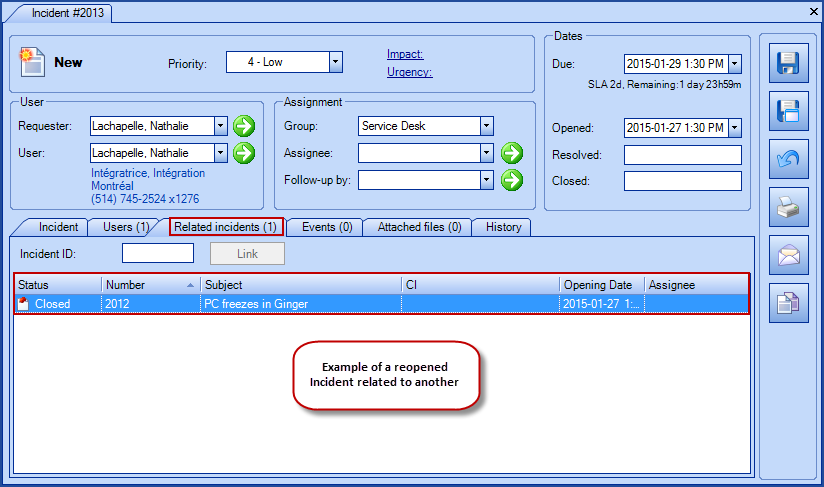The width and height of the screenshot is (824, 487).
Task: Click the Save and close window icon
Action: tap(788, 111)
